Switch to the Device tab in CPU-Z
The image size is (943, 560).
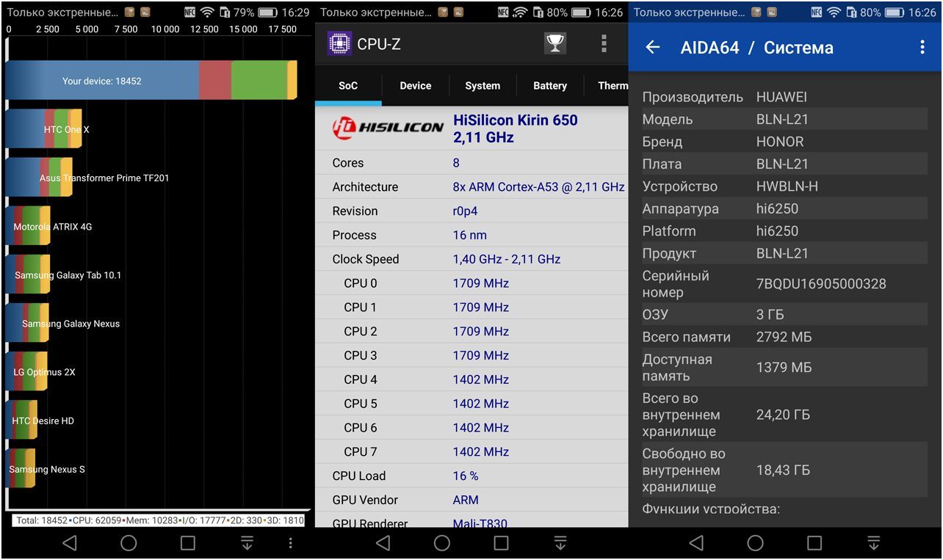click(x=415, y=86)
